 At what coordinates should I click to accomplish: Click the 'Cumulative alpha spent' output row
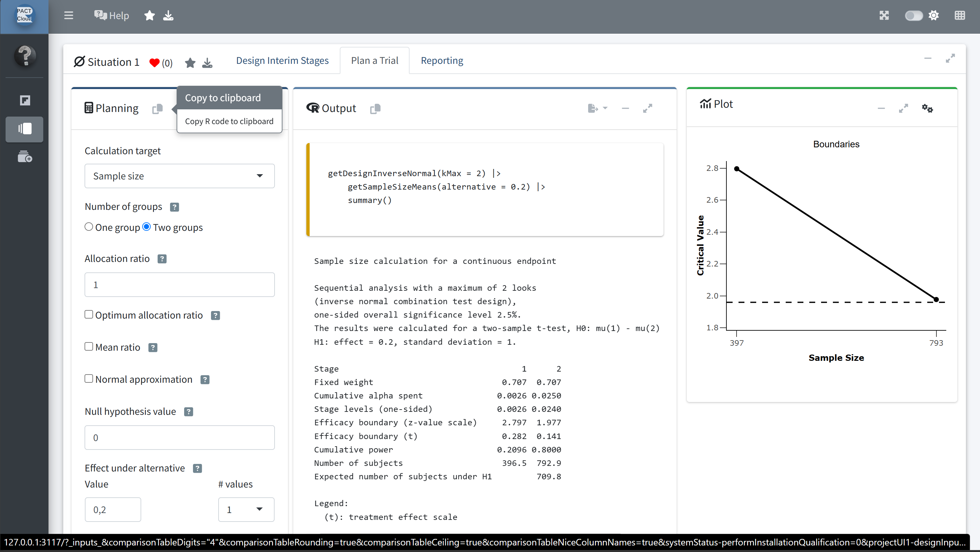pos(437,396)
